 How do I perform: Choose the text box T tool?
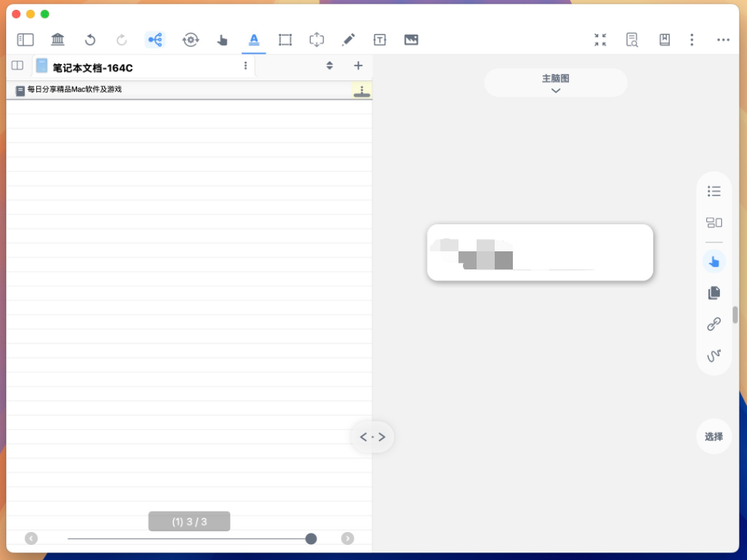click(380, 40)
